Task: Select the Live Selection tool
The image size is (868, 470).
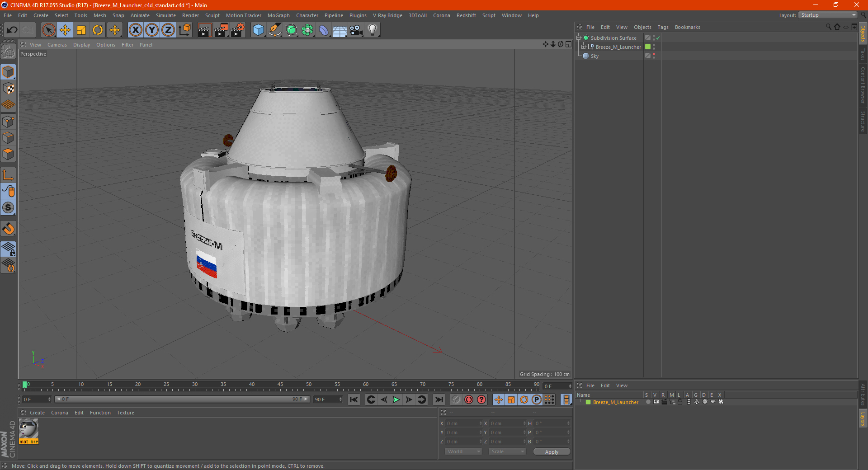Action: coord(48,30)
